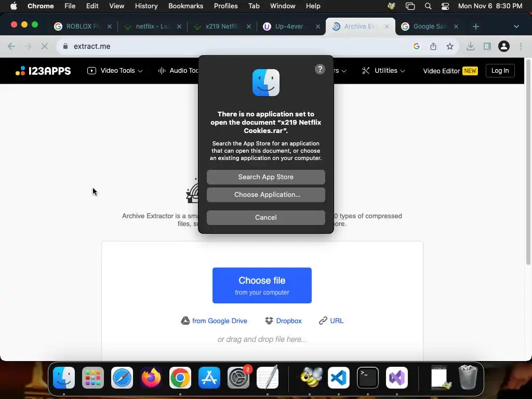The height and width of the screenshot is (399, 532).
Task: Click Search App Store button
Action: 265,177
